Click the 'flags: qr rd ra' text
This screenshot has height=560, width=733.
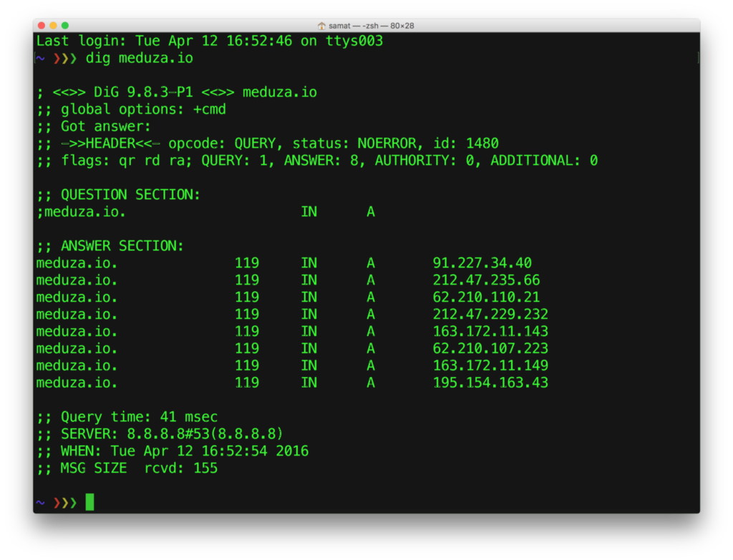123,161
